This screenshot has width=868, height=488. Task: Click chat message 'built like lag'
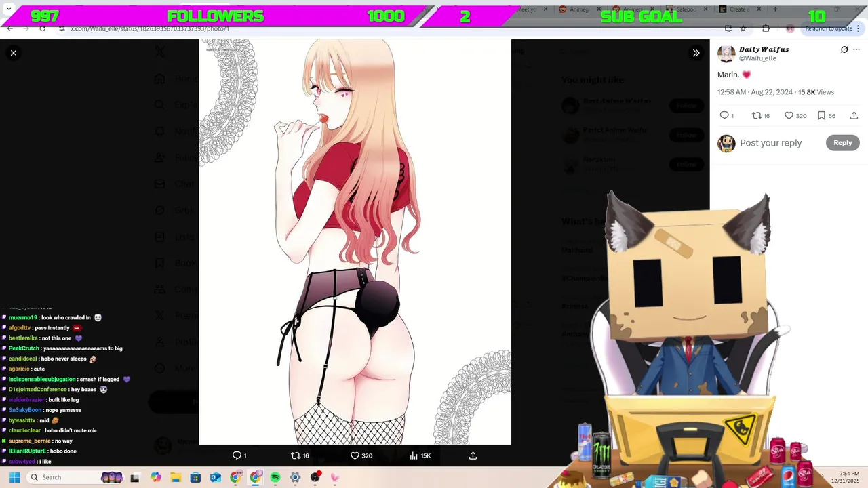(x=64, y=400)
